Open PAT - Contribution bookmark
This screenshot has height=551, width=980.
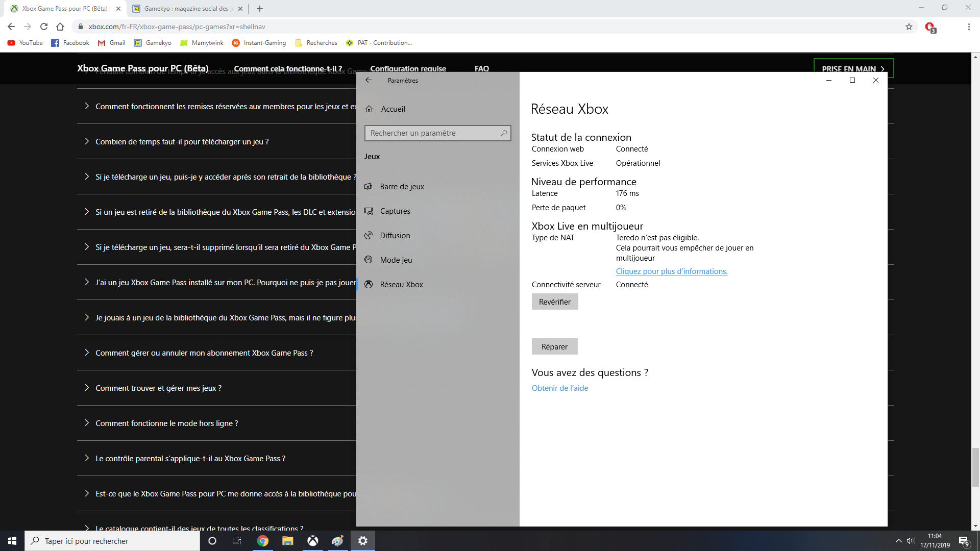click(x=379, y=43)
